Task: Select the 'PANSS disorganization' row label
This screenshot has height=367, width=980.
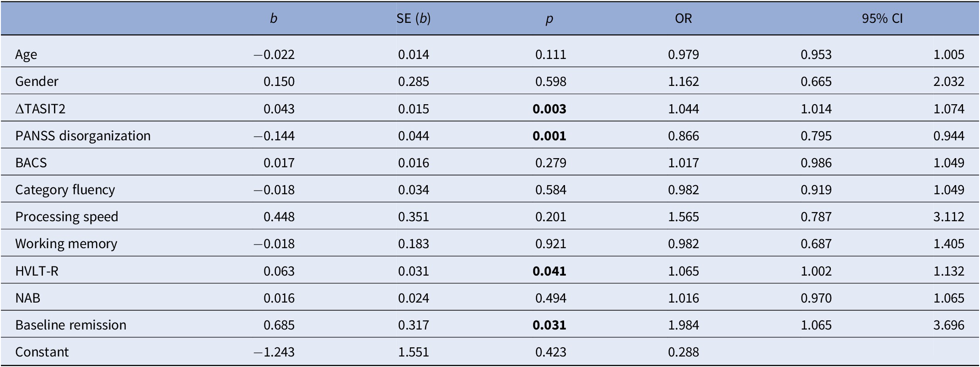Action: tap(83, 136)
